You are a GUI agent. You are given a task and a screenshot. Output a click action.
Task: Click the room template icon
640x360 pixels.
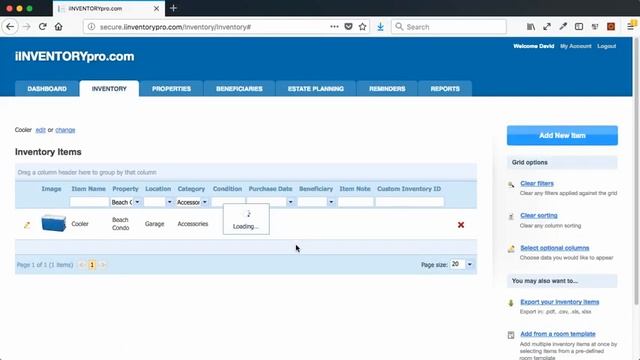point(511,335)
